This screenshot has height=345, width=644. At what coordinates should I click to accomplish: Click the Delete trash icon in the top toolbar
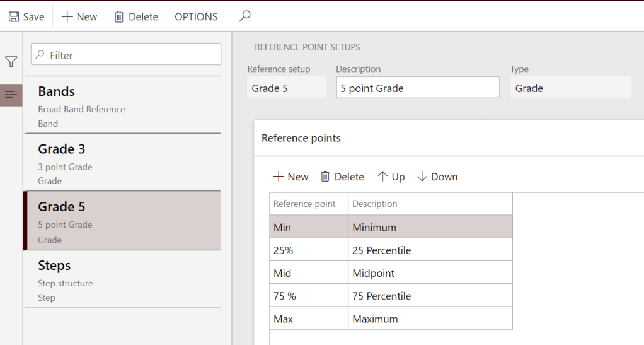point(118,17)
